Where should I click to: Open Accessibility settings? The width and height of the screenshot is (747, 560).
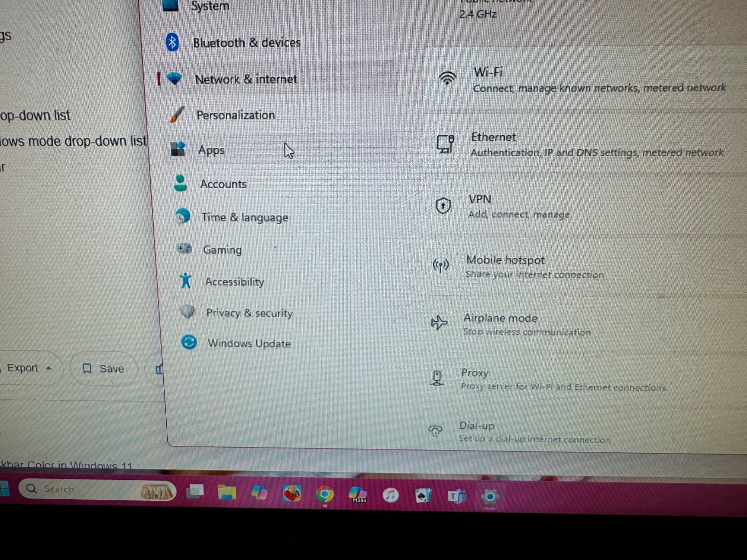(x=285, y=281)
